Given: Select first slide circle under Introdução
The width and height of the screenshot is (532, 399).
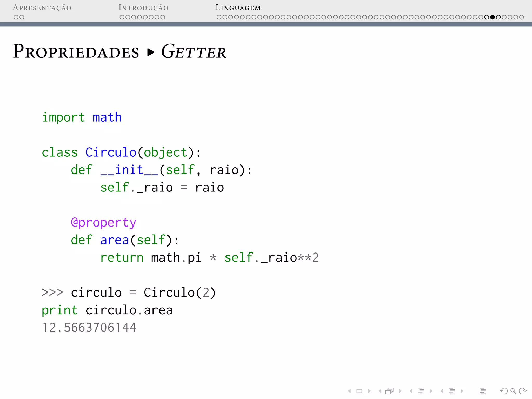Looking at the screenshot, I should (122, 17).
